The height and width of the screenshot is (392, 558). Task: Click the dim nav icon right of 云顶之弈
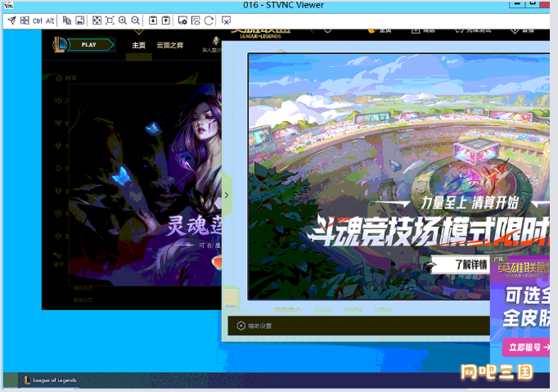pyautogui.click(x=214, y=44)
